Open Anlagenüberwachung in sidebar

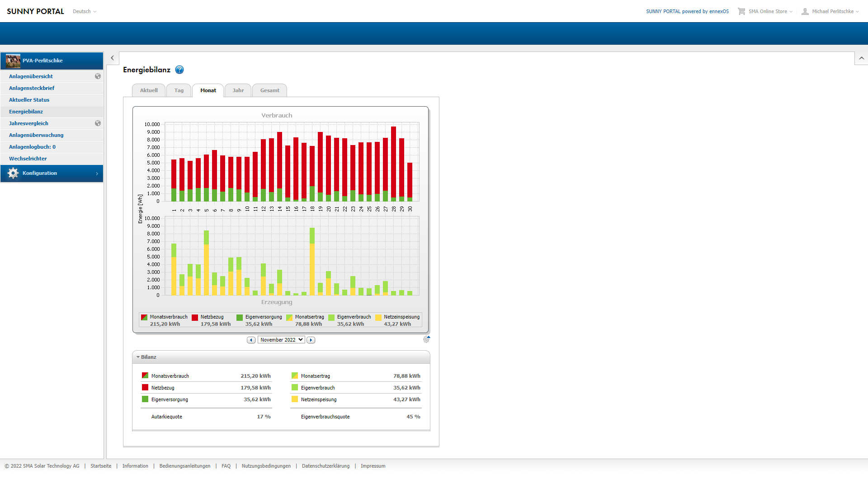36,135
